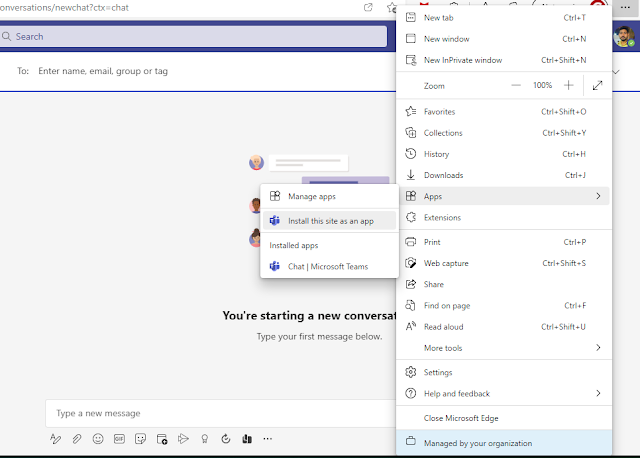640x458 pixels.
Task: Select Read aloud from the menu
Action: point(504,327)
